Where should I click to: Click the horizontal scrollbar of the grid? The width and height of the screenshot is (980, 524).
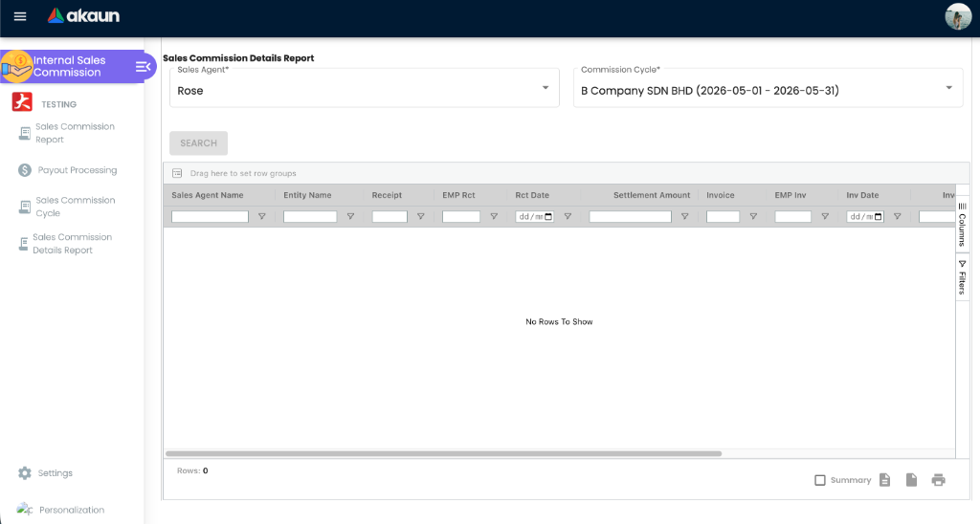(444, 453)
